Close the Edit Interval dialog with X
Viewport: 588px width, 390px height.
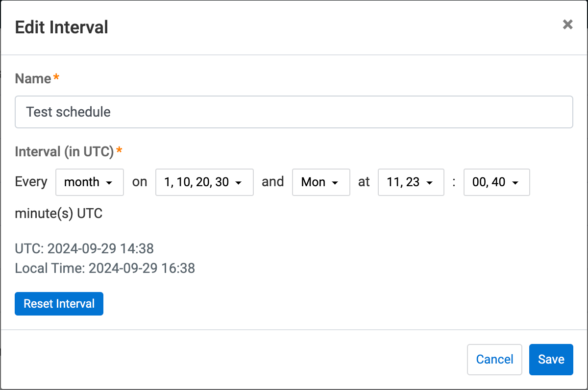567,24
